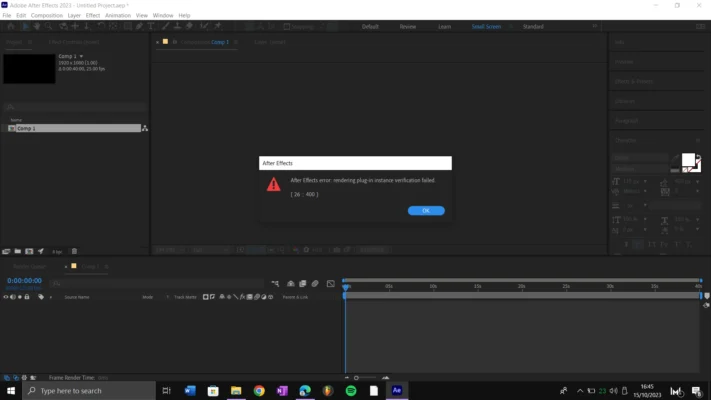Open Google Chrome from the taskbar
The width and height of the screenshot is (711, 400).
pos(259,390)
